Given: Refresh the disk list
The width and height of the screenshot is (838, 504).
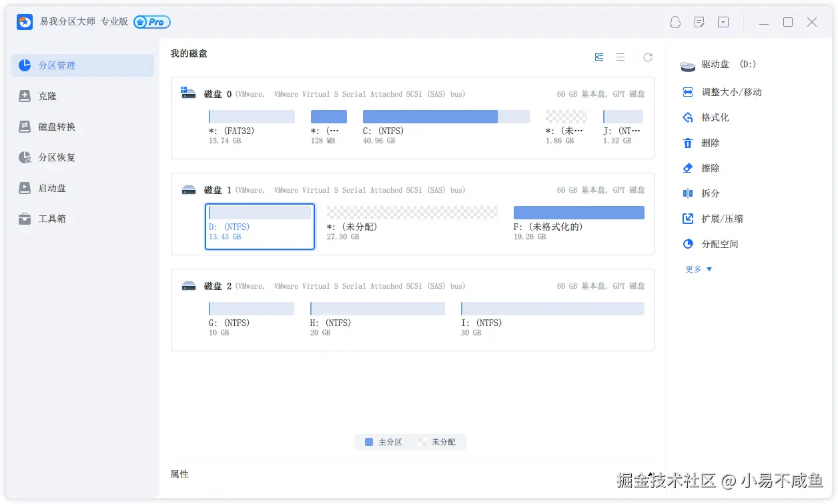Looking at the screenshot, I should coord(648,57).
